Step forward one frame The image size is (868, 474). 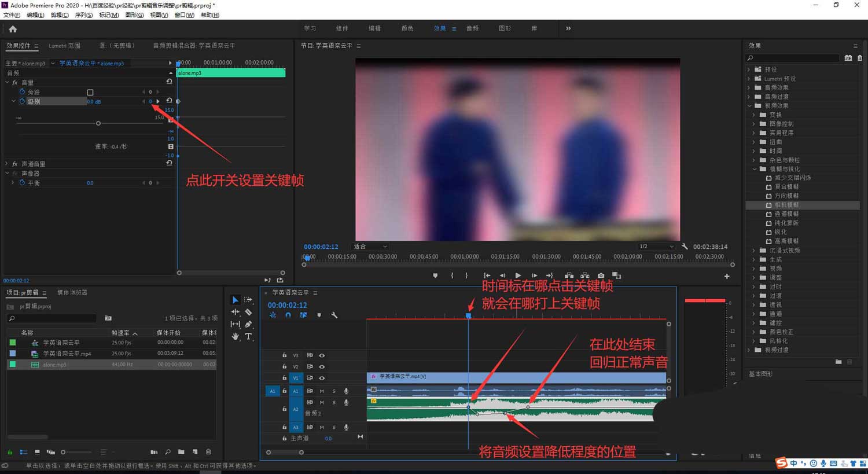pos(534,275)
